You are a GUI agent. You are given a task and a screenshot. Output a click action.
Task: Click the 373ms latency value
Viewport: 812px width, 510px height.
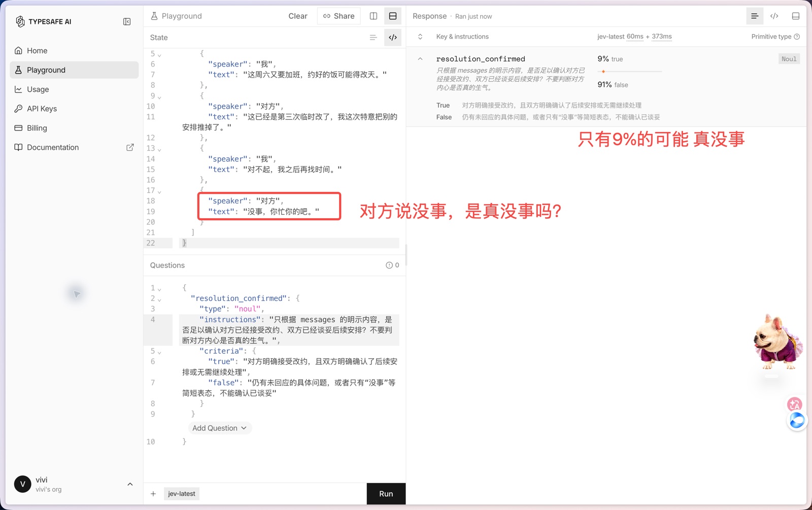click(x=662, y=37)
